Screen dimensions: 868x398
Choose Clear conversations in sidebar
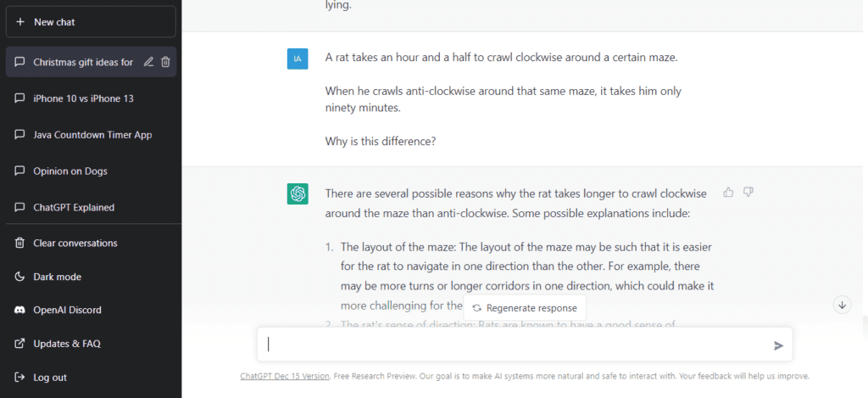pos(75,244)
